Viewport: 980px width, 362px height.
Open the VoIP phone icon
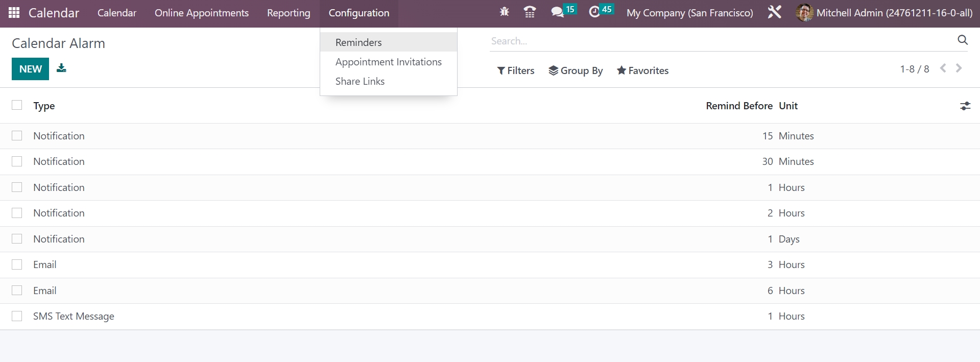click(530, 12)
